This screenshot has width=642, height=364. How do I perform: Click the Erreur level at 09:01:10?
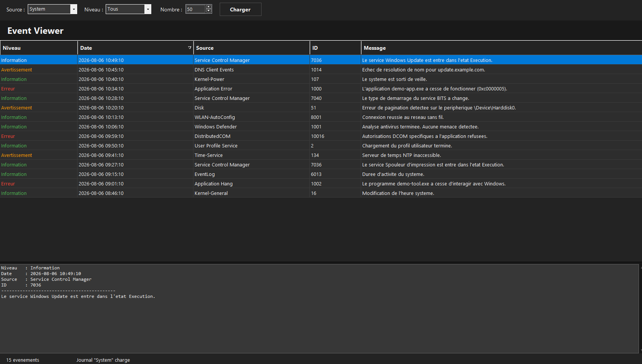(x=8, y=184)
